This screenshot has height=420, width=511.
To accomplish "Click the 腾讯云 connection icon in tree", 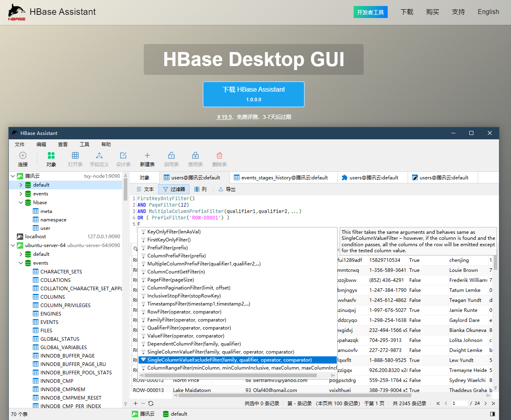I will point(20,176).
